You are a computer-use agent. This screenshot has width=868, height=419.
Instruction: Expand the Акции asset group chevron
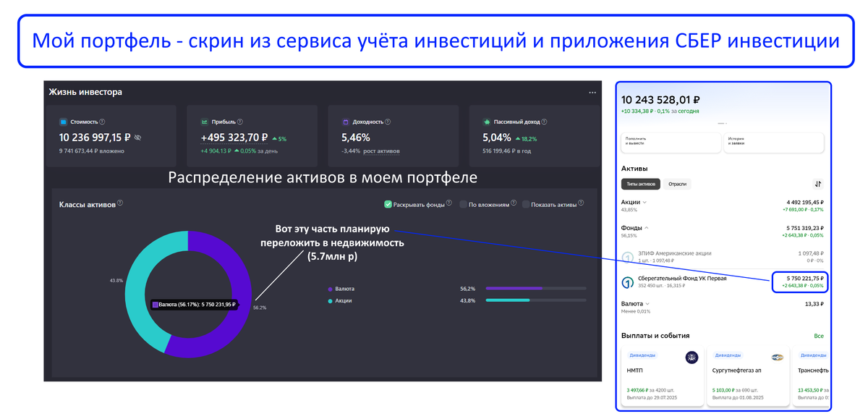tap(645, 203)
